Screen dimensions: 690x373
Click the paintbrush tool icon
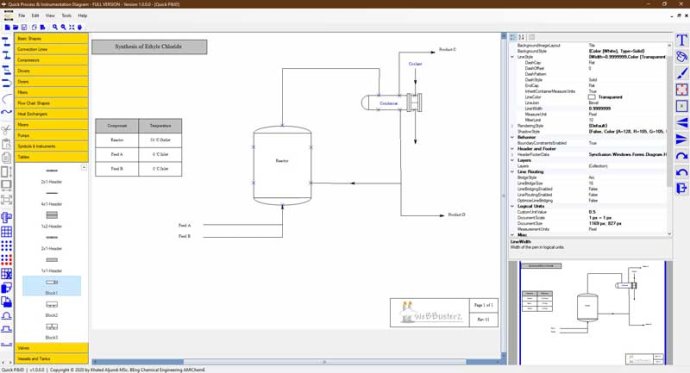tap(681, 73)
